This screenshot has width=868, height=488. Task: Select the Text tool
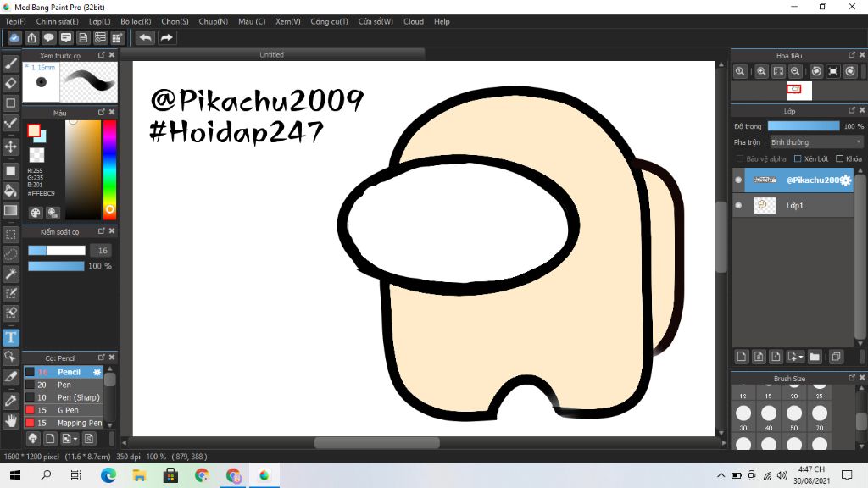coord(10,337)
